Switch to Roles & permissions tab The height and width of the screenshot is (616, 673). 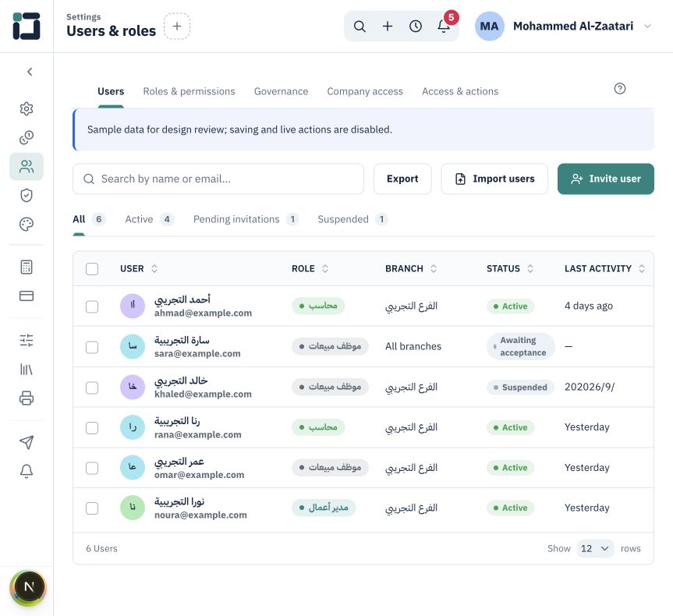click(x=189, y=91)
